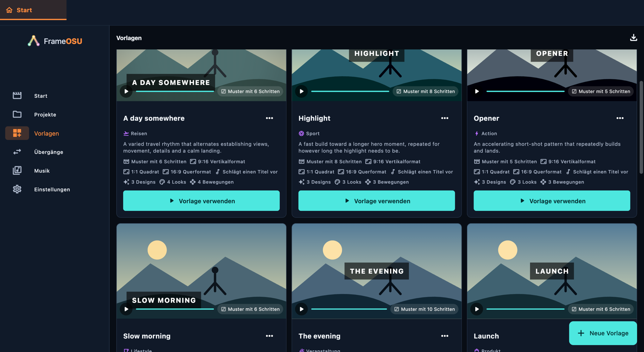The width and height of the screenshot is (644, 352).
Task: Open more options for Opener card
Action: [x=620, y=118]
